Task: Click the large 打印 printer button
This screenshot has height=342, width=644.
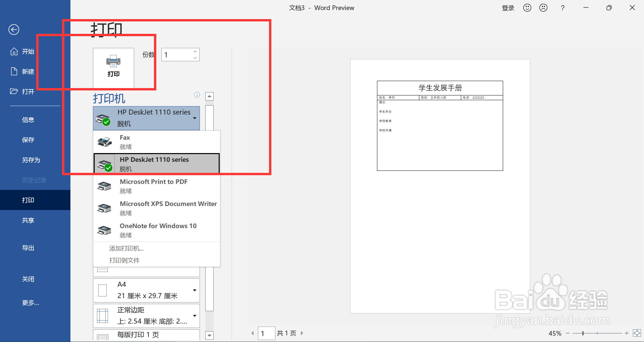Action: pos(113,68)
